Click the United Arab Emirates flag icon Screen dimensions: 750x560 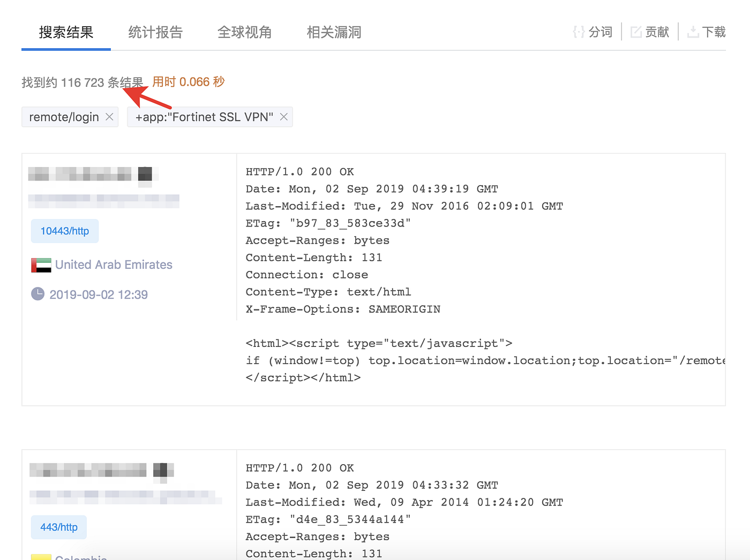click(x=41, y=265)
